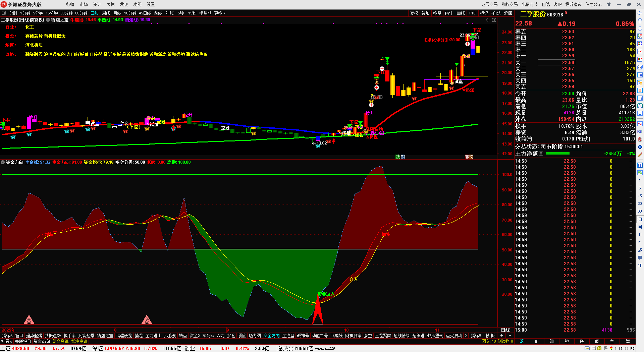The width and height of the screenshot is (644, 352).
Task: Toggle 复权 price adjustment
Action: click(x=414, y=13)
